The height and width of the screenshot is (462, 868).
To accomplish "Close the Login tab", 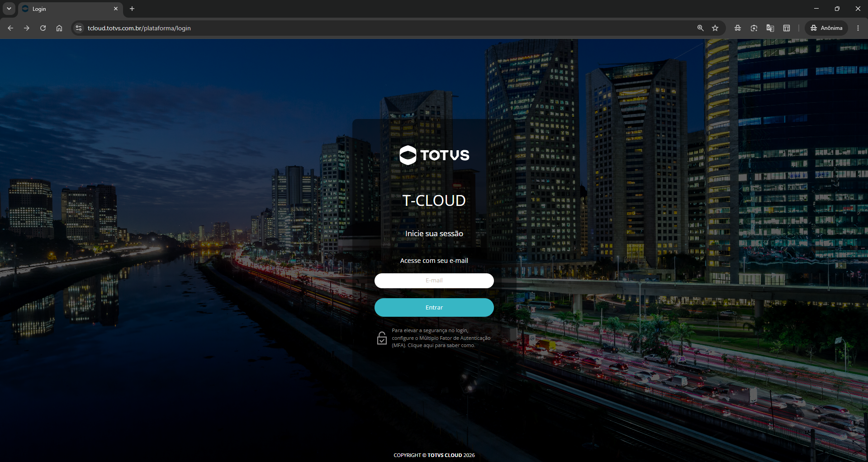I will 116,9.
